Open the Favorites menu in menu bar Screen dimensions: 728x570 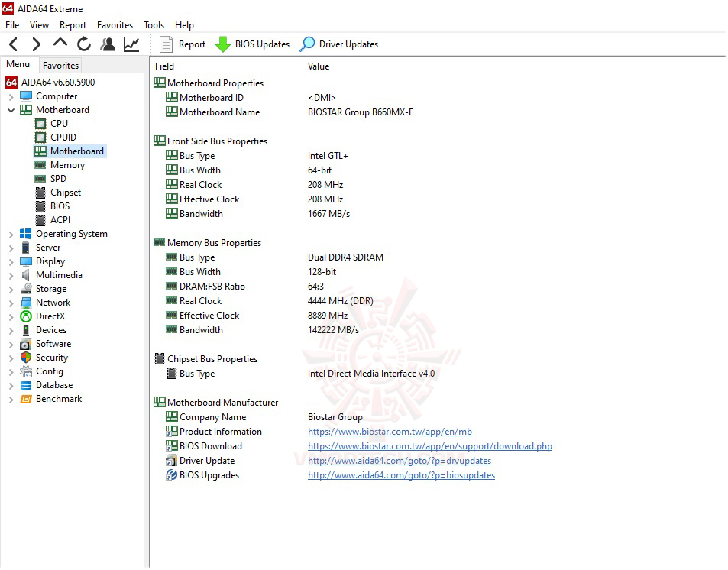tap(115, 25)
